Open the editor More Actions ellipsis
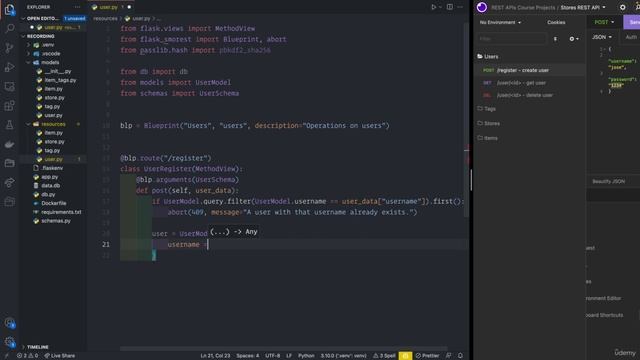 pyautogui.click(x=460, y=7)
